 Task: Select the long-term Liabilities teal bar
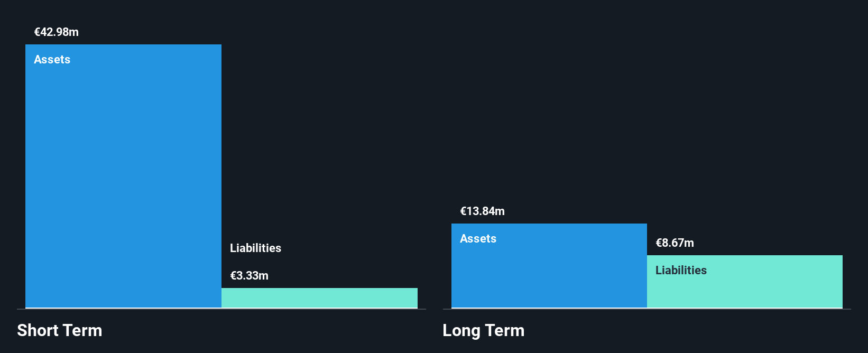pyautogui.click(x=744, y=291)
